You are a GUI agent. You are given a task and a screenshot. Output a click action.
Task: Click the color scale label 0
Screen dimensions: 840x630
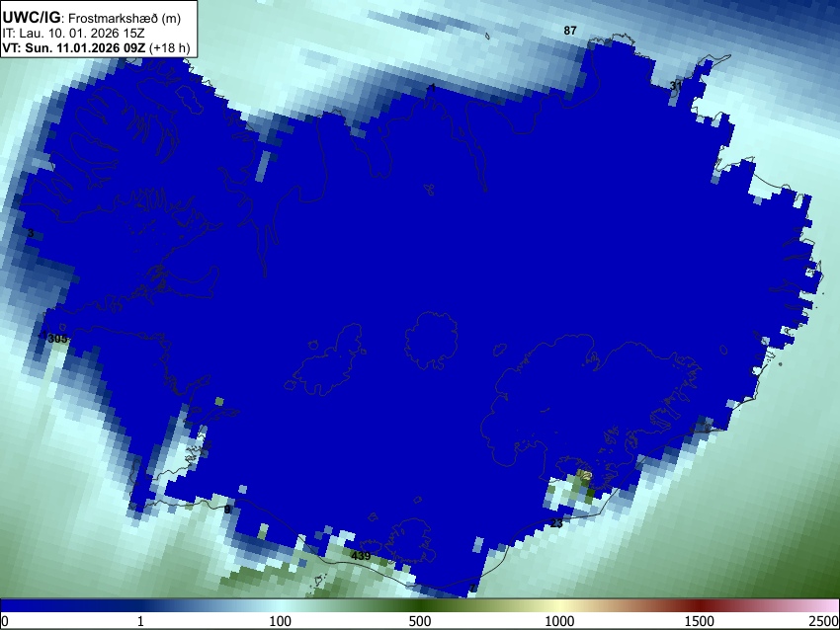[5, 621]
